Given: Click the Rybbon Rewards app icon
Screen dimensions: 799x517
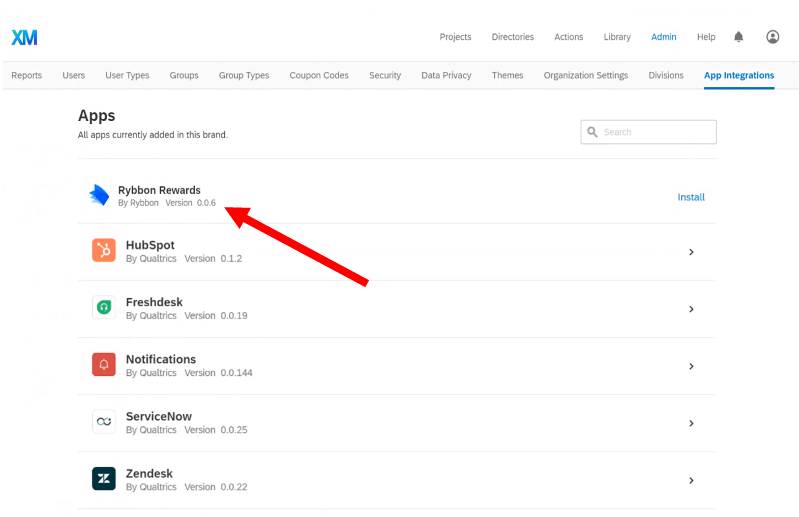Looking at the screenshot, I should 99,195.
